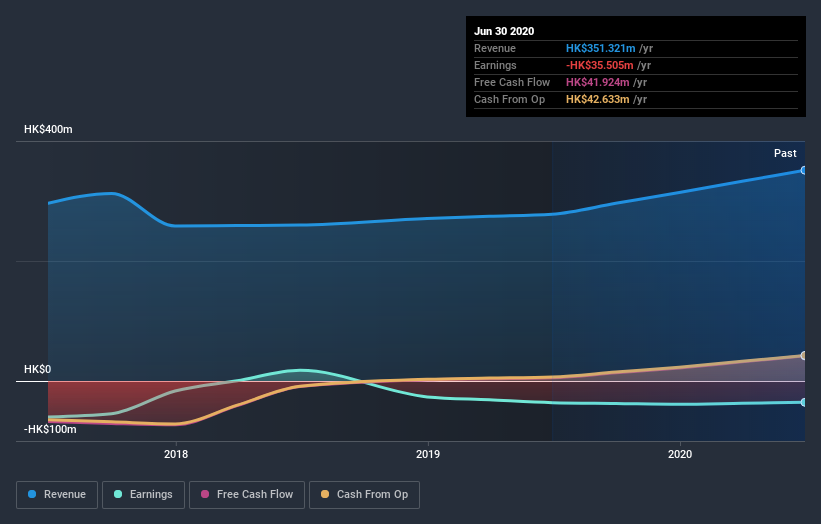Click the Cash From Op endpoint marker
The height and width of the screenshot is (524, 821).
(803, 356)
